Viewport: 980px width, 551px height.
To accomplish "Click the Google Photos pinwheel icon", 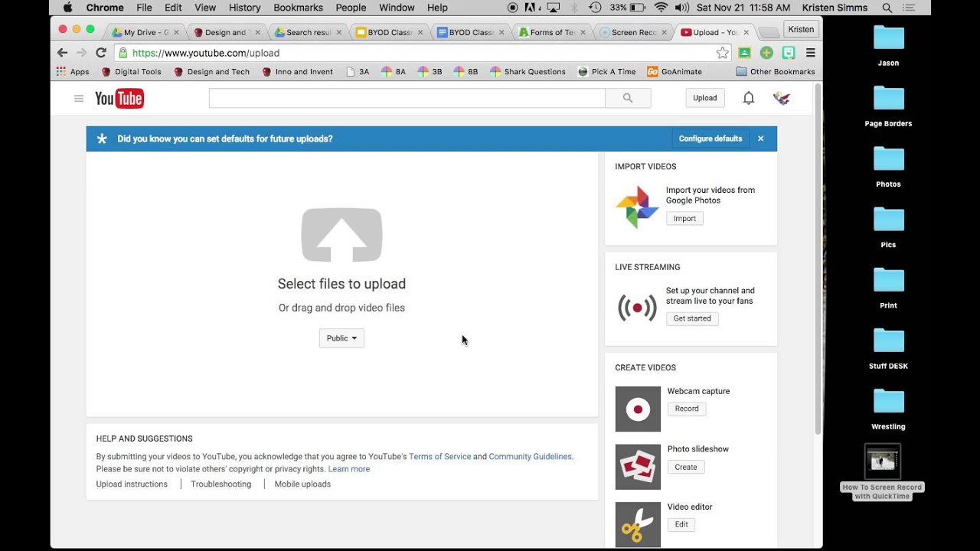I will (x=637, y=207).
